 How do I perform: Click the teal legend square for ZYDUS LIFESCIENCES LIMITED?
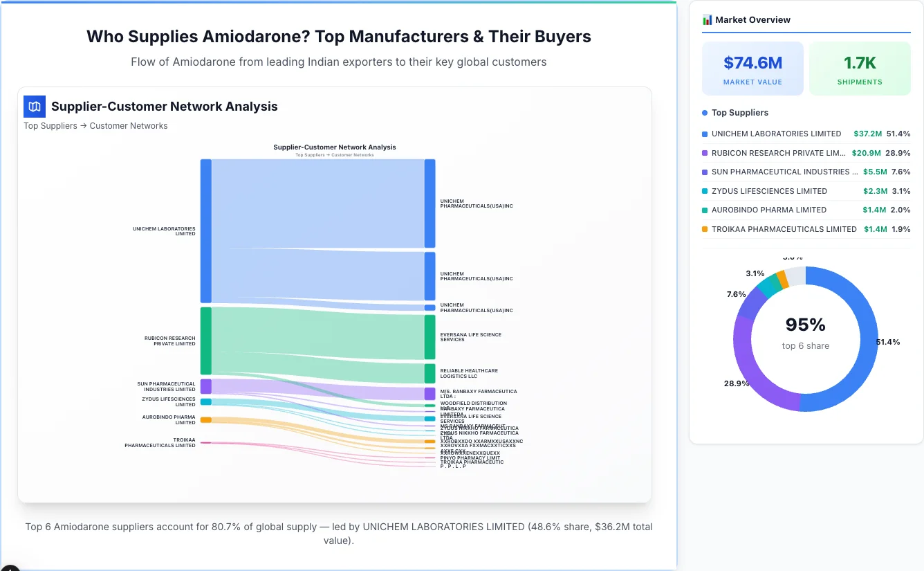705,191
